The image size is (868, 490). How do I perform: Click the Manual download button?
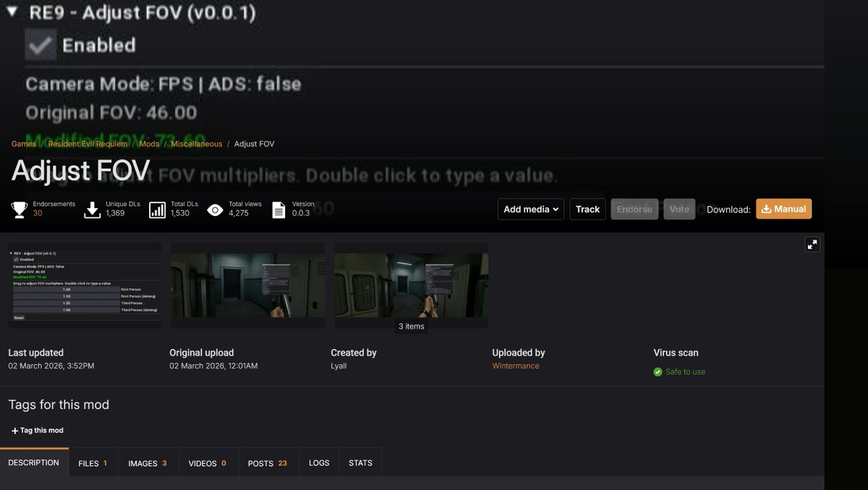point(784,209)
